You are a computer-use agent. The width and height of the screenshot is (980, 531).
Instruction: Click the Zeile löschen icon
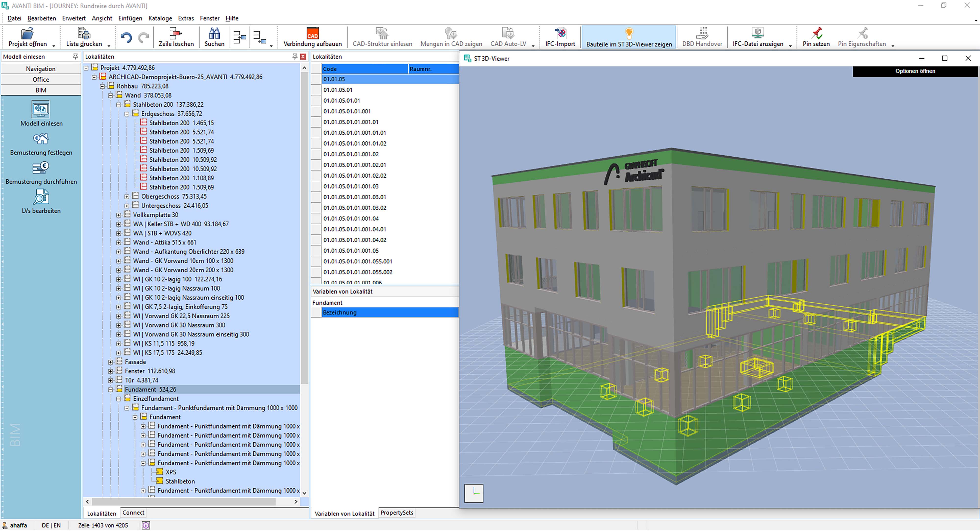(176, 34)
